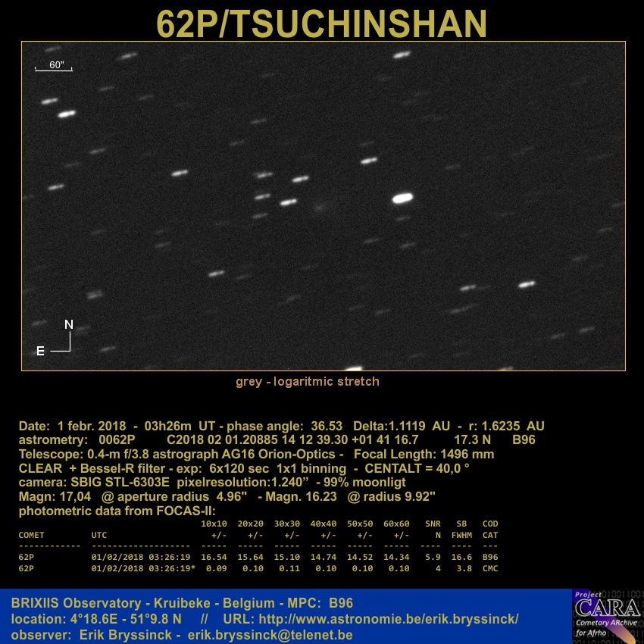Click table cell 14.52
Image resolution: width=644 pixels, height=644 pixels.
click(x=360, y=558)
